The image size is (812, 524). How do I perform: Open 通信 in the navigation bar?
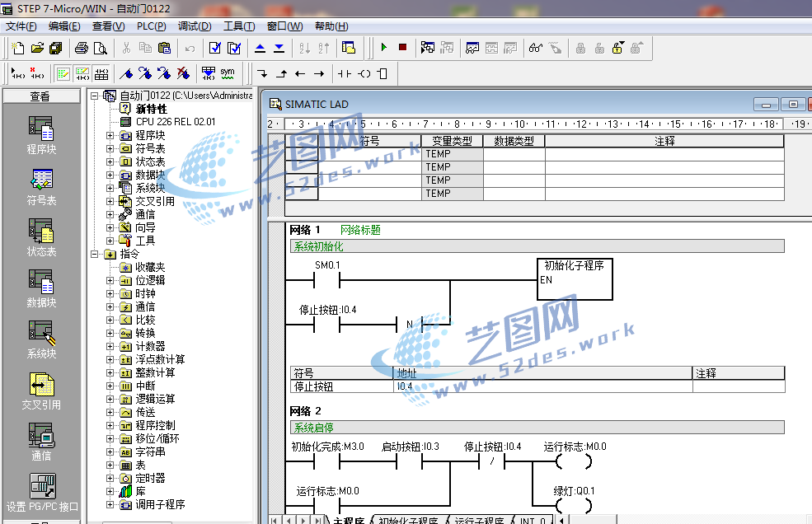(x=41, y=442)
